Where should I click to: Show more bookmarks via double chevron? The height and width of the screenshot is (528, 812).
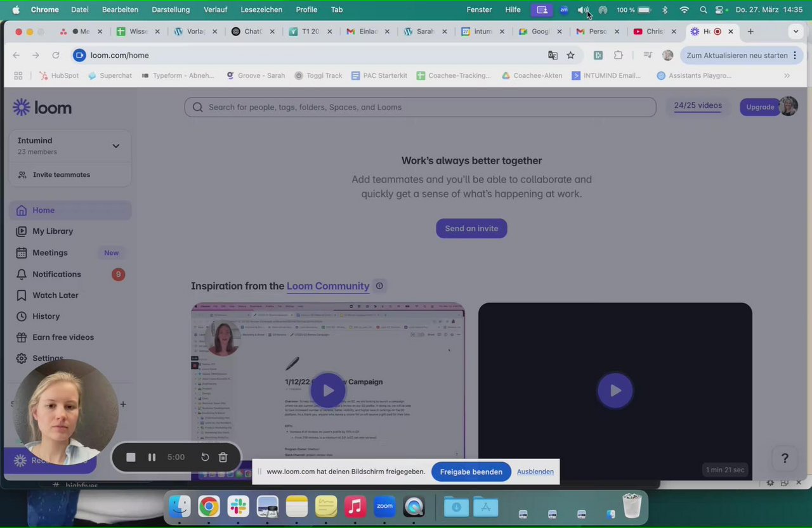[x=787, y=75]
